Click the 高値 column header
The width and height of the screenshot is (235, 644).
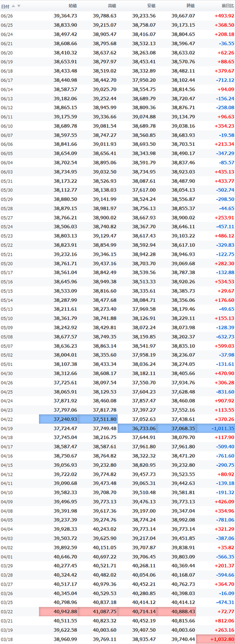112,6
